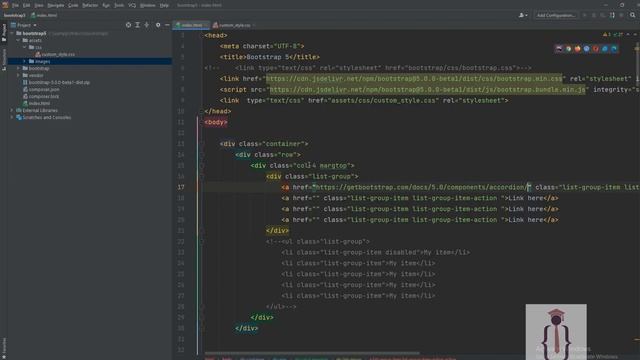Open the Edit menu
The height and width of the screenshot is (360, 640).
[27, 5]
